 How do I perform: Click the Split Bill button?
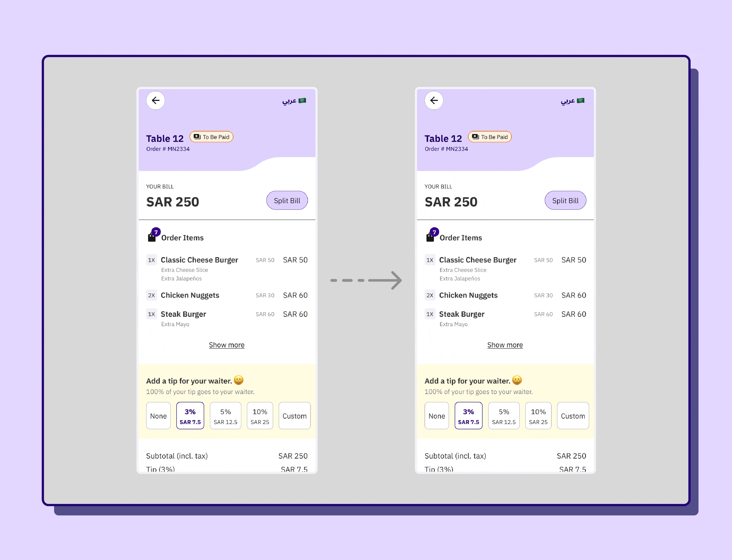(286, 200)
